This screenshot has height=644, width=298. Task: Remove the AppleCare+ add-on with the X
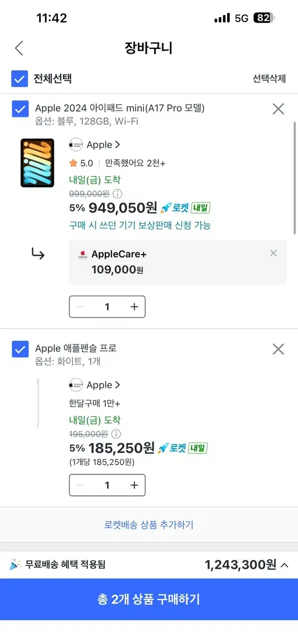pyautogui.click(x=273, y=253)
